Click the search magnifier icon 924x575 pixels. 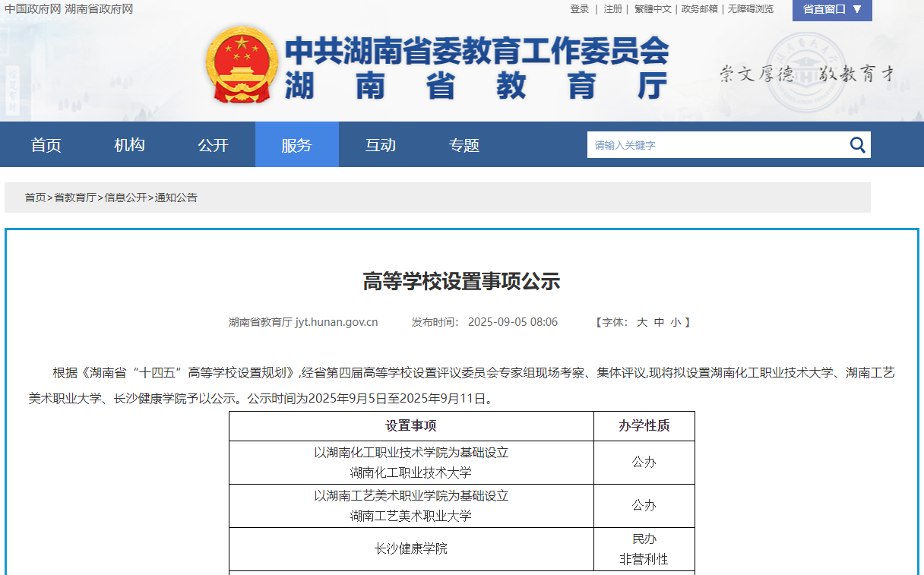857,145
